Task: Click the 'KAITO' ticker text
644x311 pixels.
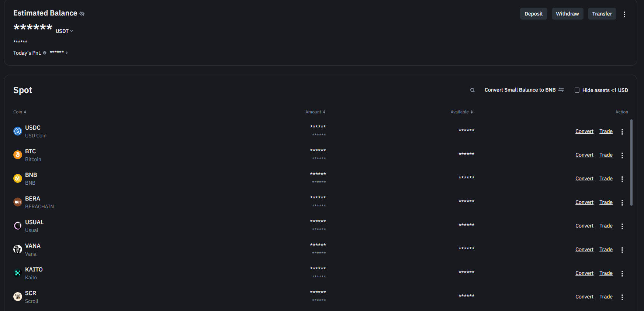Action: pyautogui.click(x=34, y=269)
